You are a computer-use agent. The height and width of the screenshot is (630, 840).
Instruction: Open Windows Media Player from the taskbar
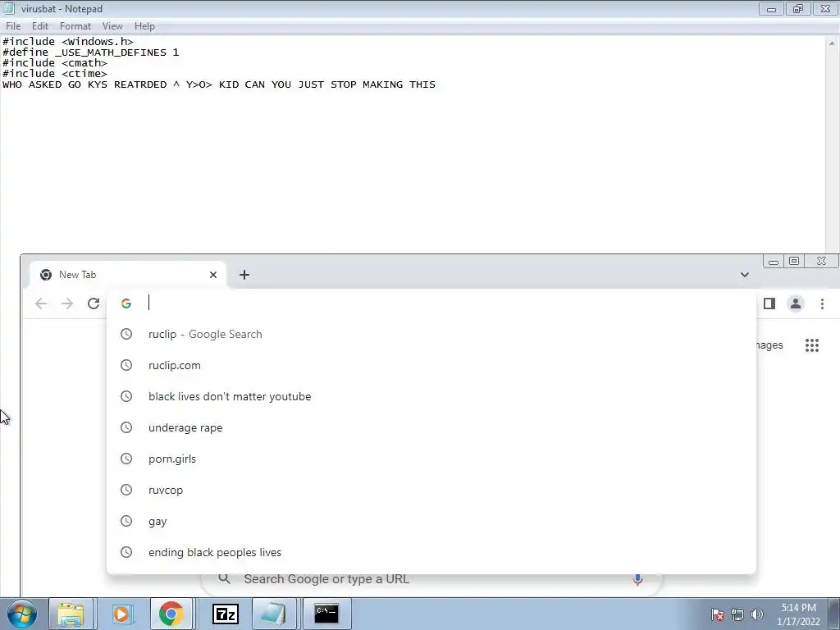121,614
